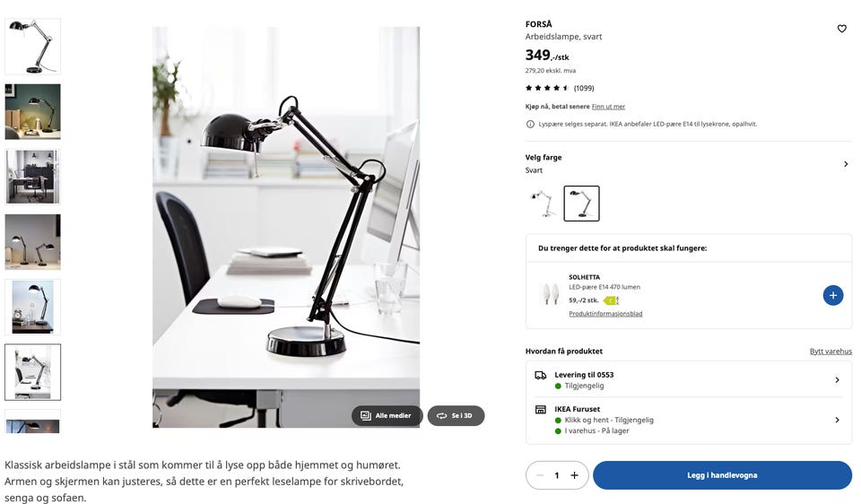Show the first lamp thumbnail image
The image size is (861, 504).
[x=33, y=47]
